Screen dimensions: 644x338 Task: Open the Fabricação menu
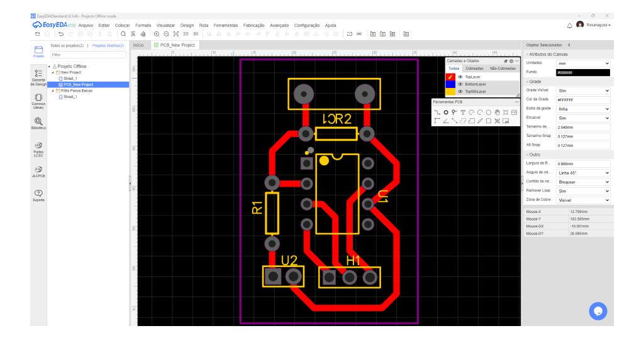click(x=254, y=25)
